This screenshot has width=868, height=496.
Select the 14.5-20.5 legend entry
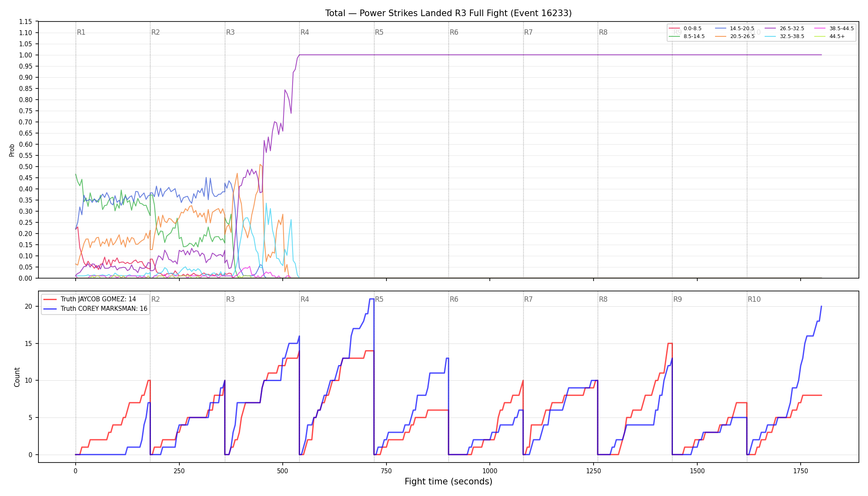point(734,29)
